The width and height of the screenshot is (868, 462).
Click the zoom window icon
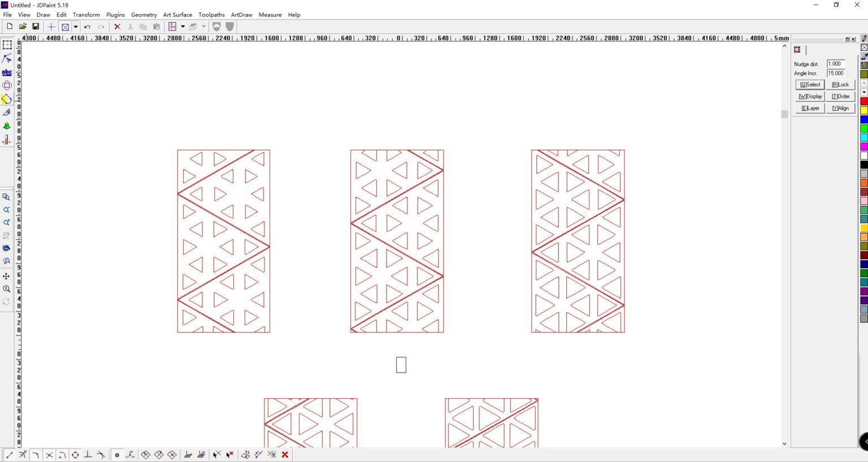(x=6, y=197)
